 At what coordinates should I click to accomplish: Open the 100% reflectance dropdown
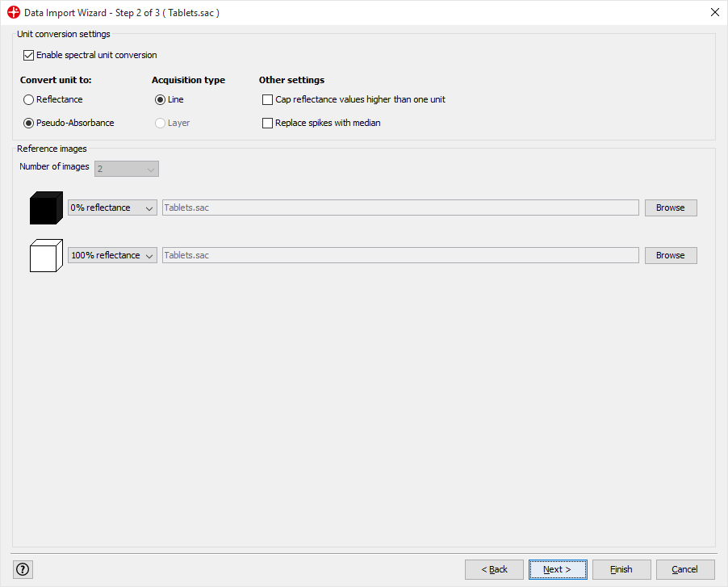pyautogui.click(x=112, y=255)
